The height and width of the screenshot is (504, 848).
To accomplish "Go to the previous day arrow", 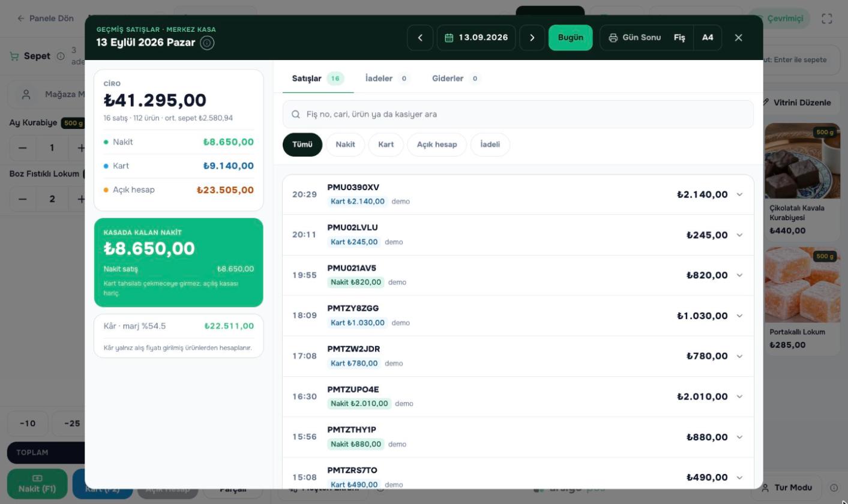I will point(420,38).
